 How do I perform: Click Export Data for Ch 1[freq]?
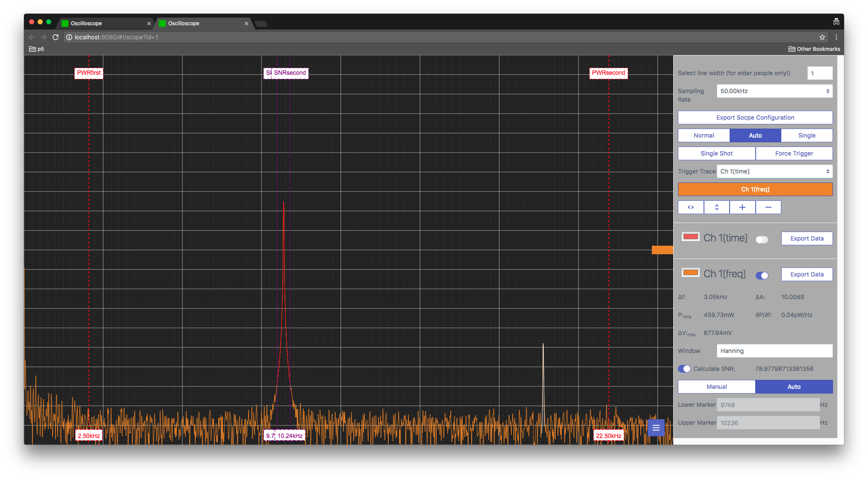(807, 274)
